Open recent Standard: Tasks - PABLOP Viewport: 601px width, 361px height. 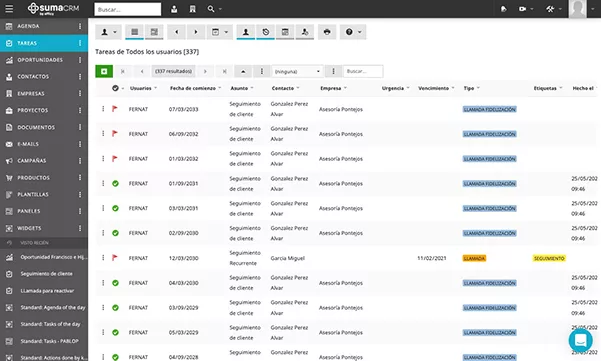(x=49, y=341)
